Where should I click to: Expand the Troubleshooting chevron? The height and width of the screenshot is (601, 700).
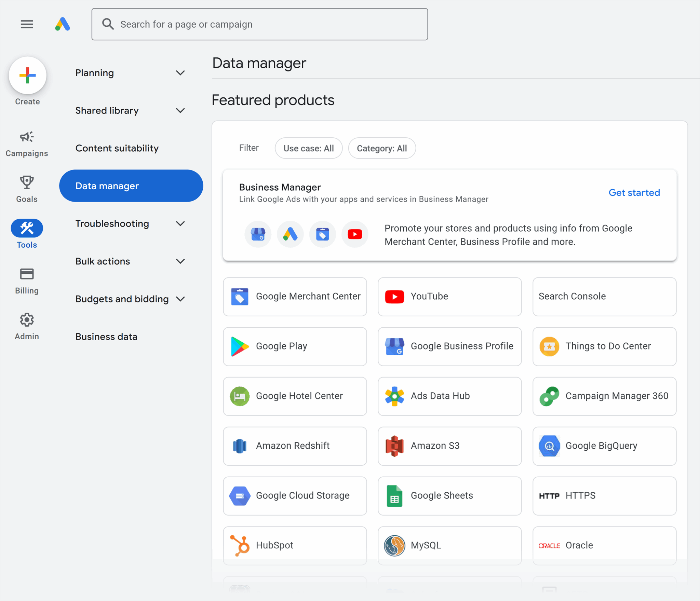tap(180, 224)
